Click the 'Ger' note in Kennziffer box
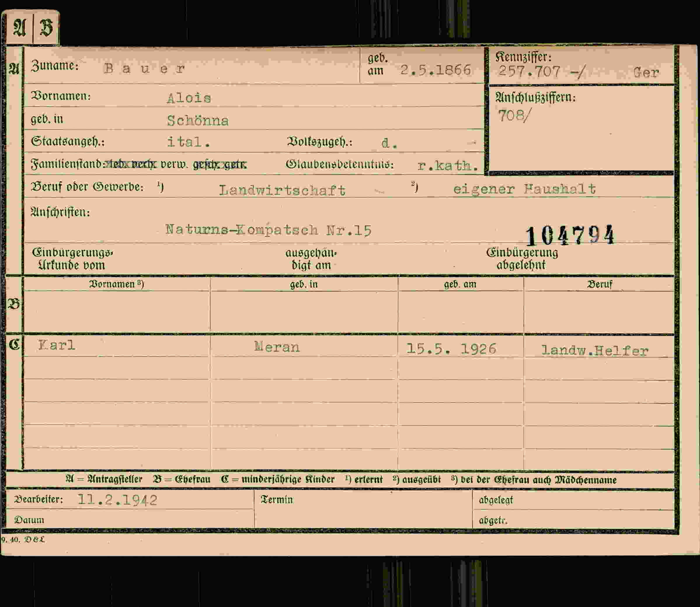The image size is (700, 607). pos(646,73)
